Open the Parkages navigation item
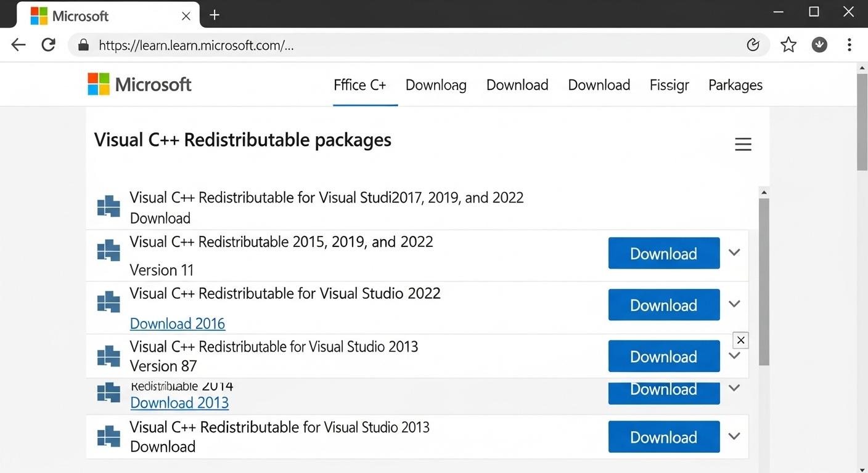The height and width of the screenshot is (473, 868). pyautogui.click(x=735, y=85)
